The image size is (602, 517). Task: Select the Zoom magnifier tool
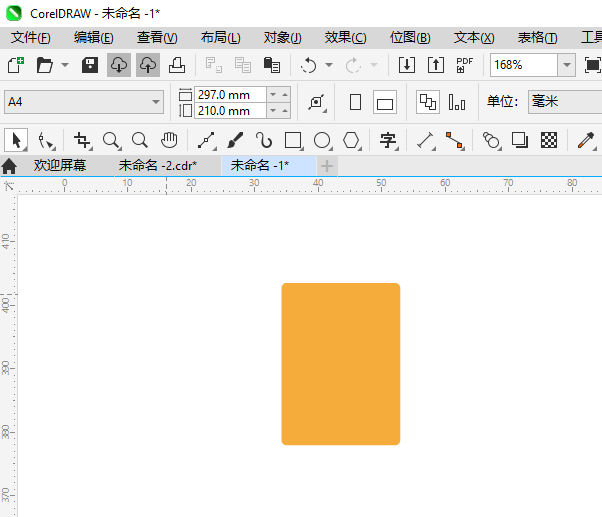tap(111, 140)
